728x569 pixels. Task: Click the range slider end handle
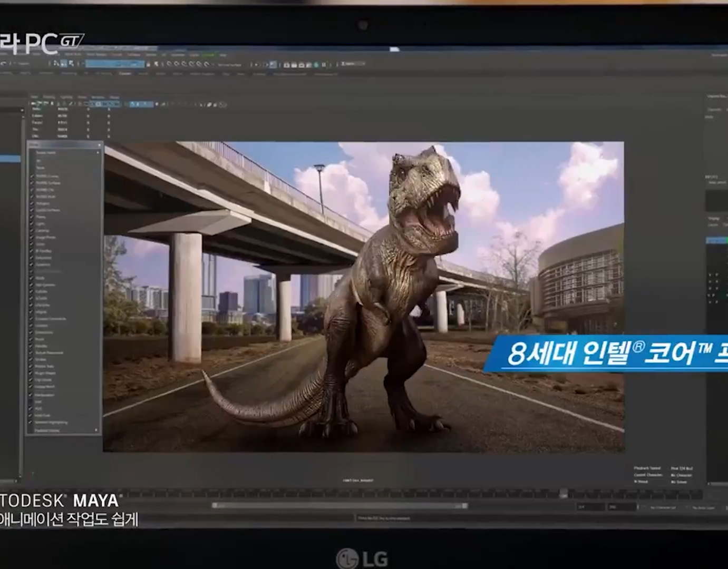click(x=464, y=505)
